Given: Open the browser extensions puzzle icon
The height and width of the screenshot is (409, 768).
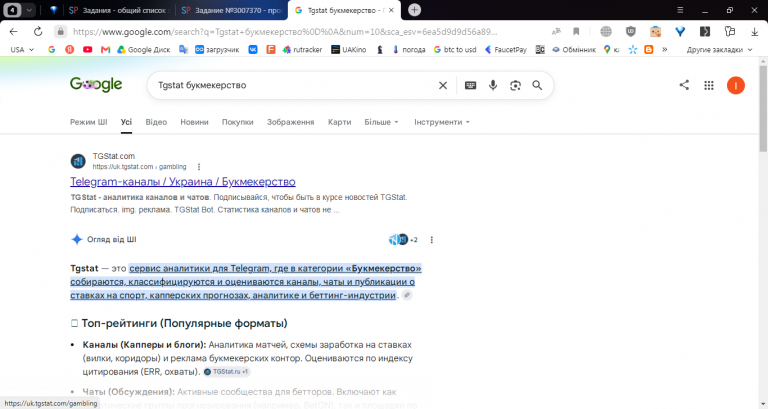Looking at the screenshot, I should point(730,32).
